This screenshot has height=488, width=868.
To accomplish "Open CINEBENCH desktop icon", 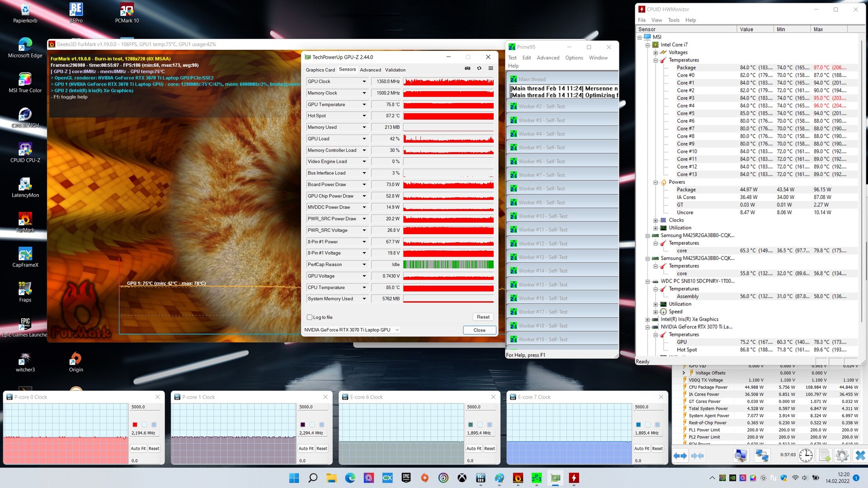I will [25, 118].
